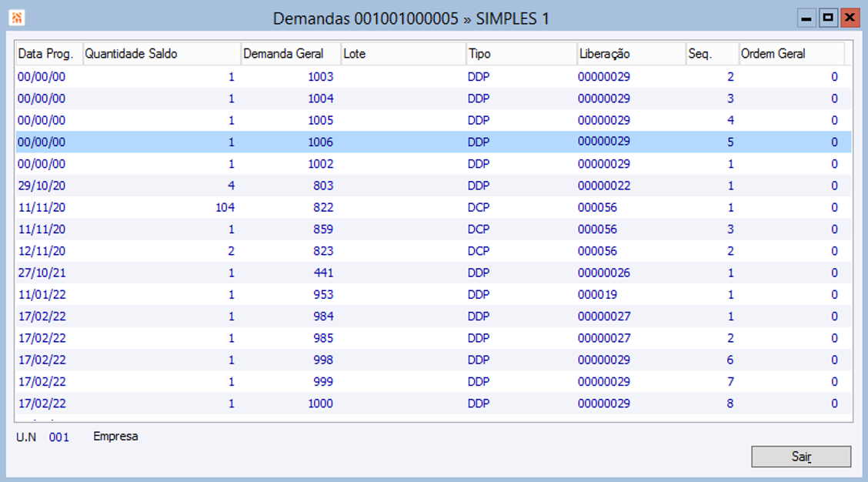Click date 11/01/22 cell
868x482 pixels.
click(x=42, y=295)
